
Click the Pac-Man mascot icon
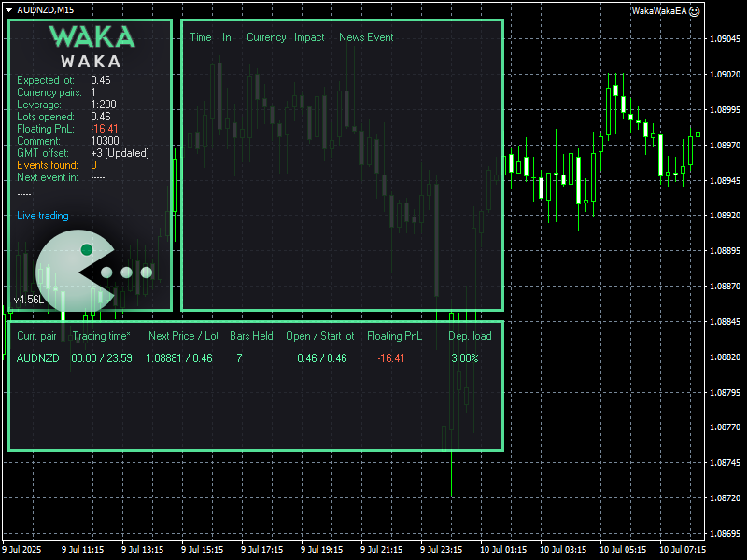[x=73, y=272]
